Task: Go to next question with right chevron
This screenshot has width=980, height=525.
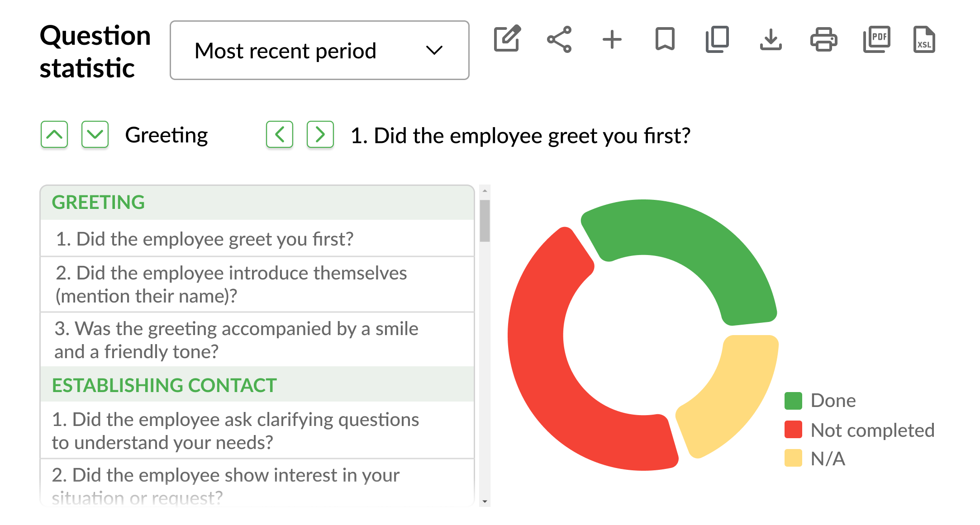Action: tap(320, 134)
